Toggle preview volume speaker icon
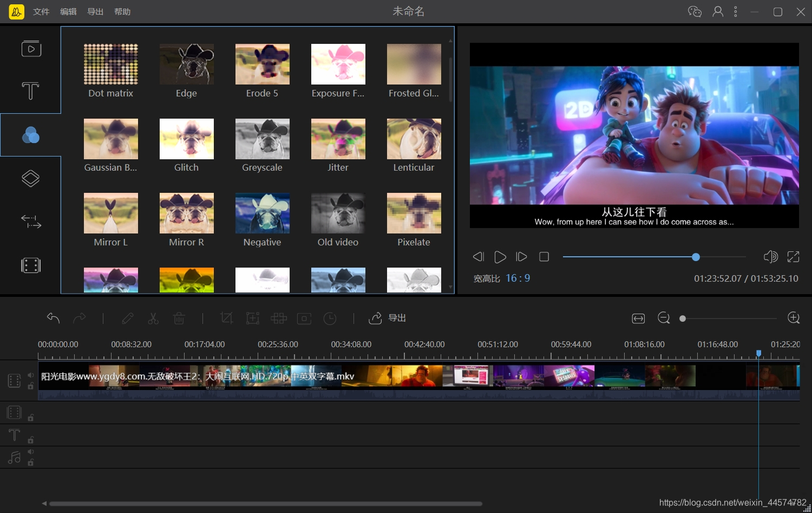The width and height of the screenshot is (812, 513). click(x=770, y=256)
